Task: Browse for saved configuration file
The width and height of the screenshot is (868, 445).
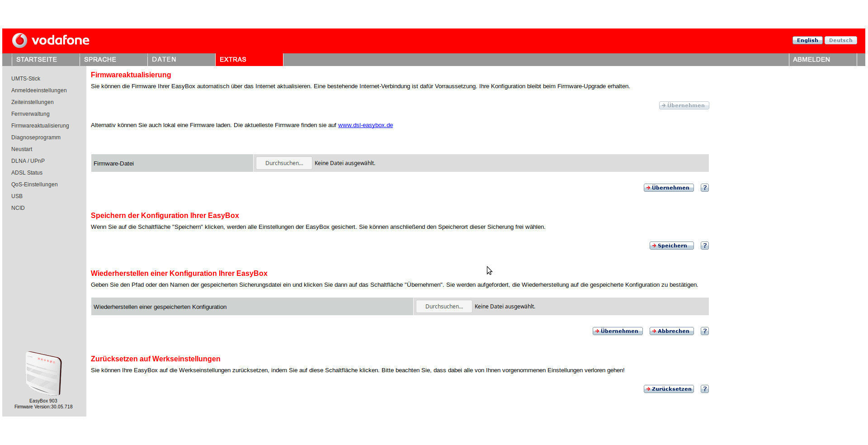Action: click(444, 307)
